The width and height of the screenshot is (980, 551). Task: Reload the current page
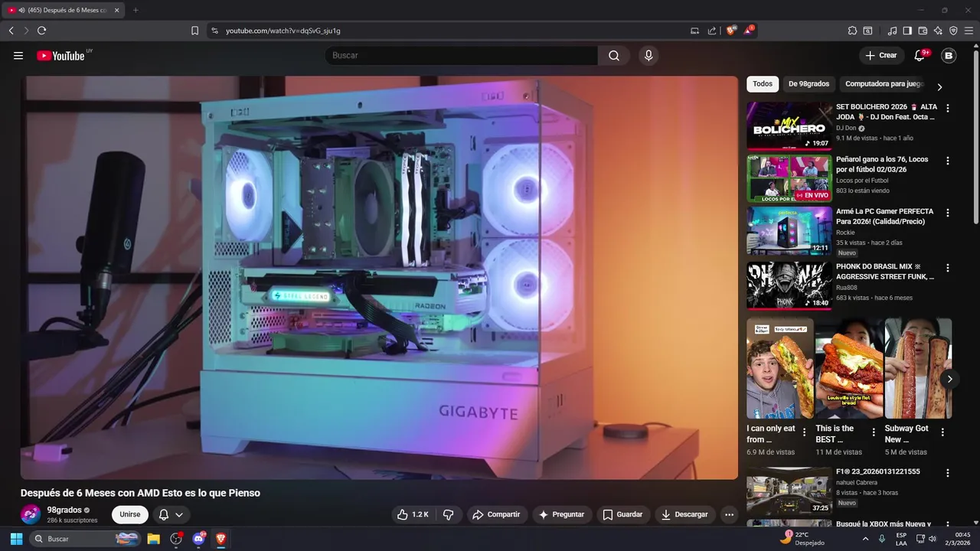(41, 31)
